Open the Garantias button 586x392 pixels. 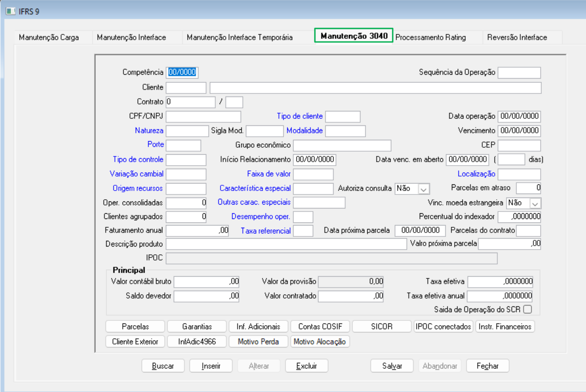(197, 326)
